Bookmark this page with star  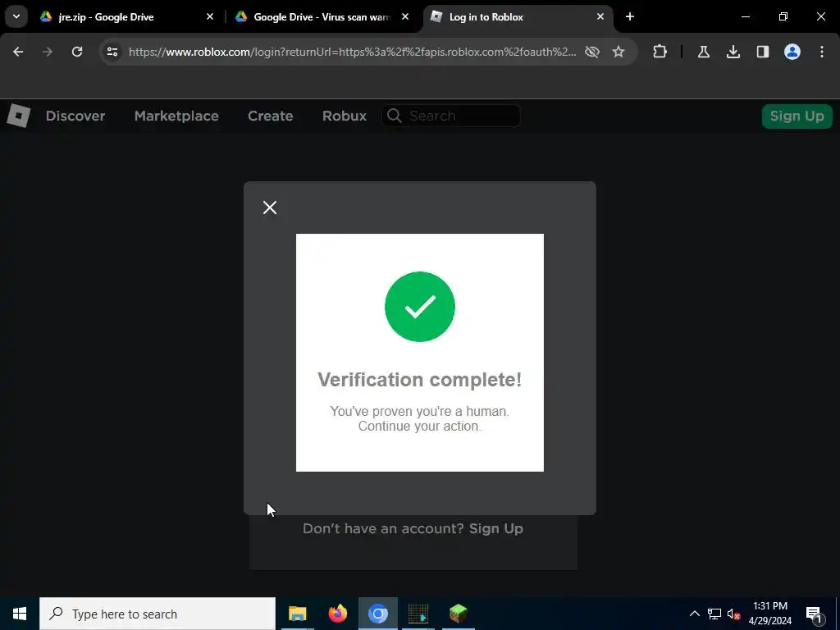[619, 52]
